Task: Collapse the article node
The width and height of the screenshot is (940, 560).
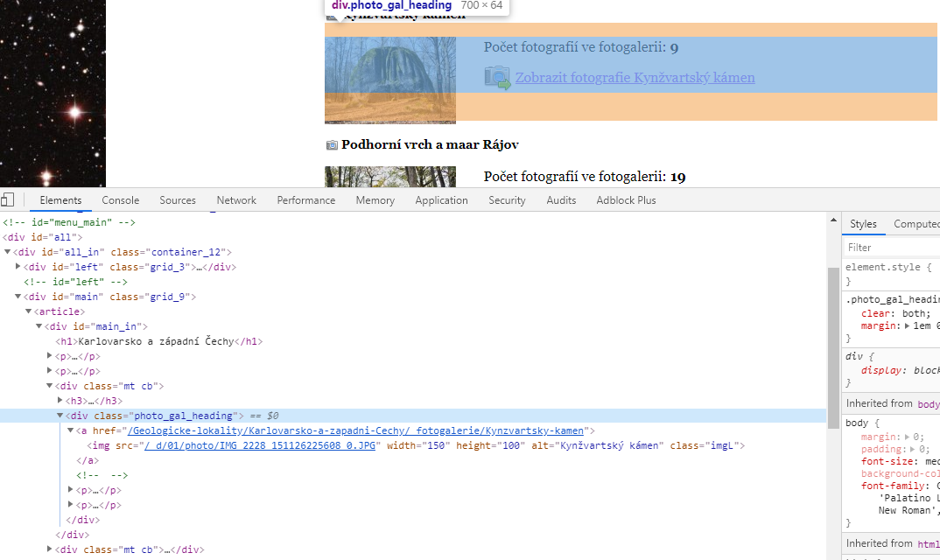Action: (28, 311)
